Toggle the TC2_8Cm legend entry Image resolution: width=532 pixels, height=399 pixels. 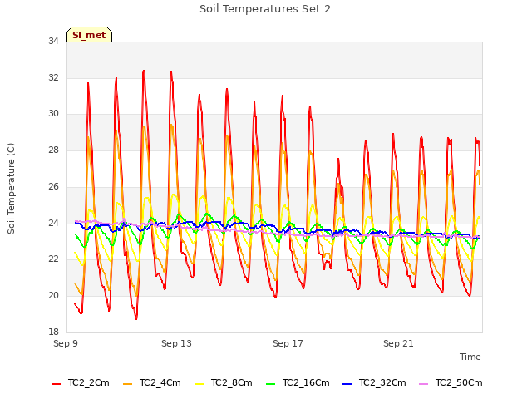(224, 382)
